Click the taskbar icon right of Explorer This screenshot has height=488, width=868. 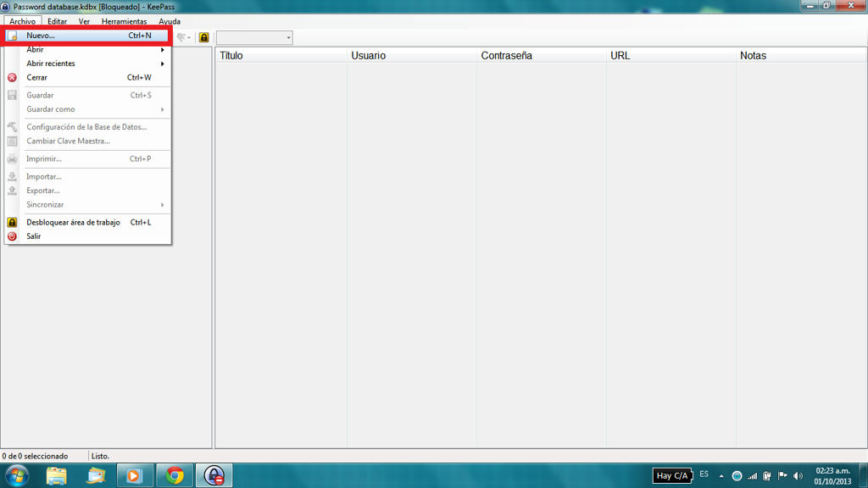click(x=96, y=476)
